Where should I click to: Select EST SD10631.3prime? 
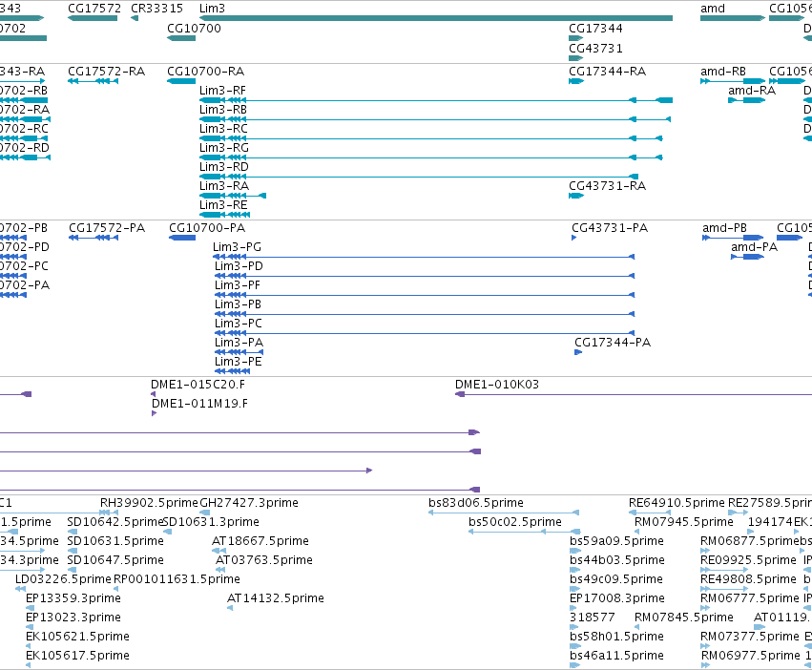pyautogui.click(x=211, y=522)
